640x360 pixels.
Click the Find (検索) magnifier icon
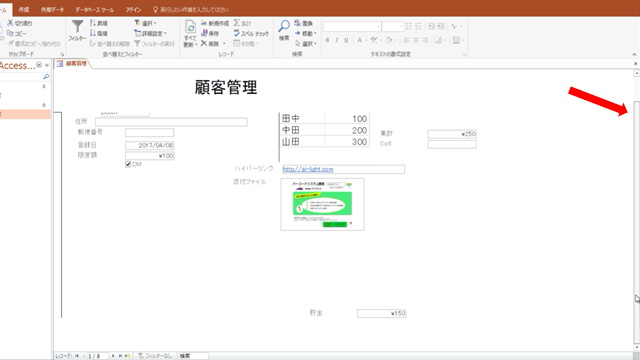[x=284, y=26]
